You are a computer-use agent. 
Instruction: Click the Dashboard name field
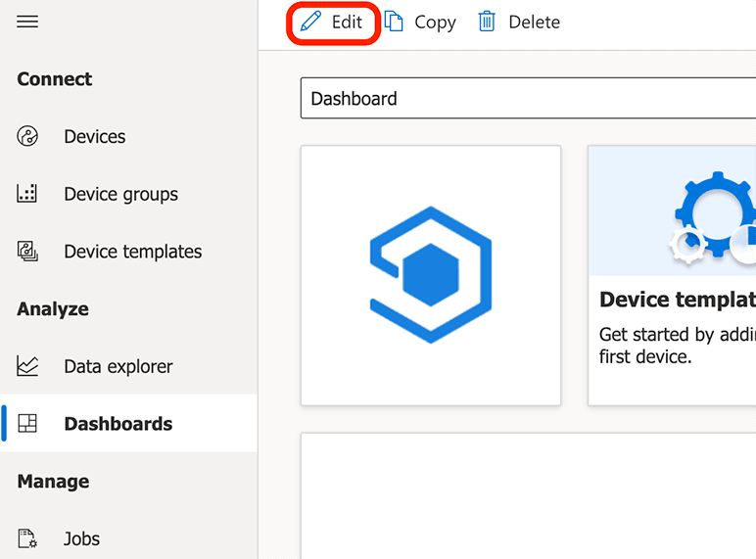point(528,98)
